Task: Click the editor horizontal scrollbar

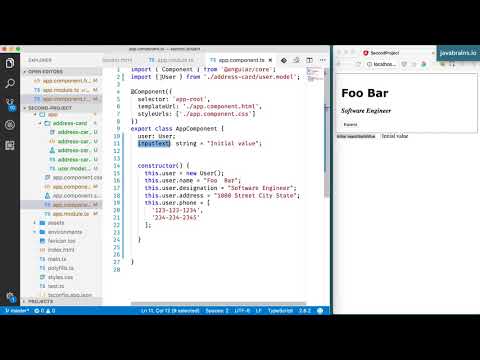Action: [x=218, y=303]
